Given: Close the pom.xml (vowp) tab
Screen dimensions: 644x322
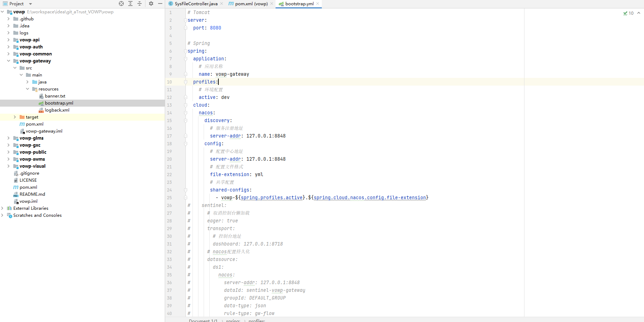Looking at the screenshot, I should pos(272,4).
